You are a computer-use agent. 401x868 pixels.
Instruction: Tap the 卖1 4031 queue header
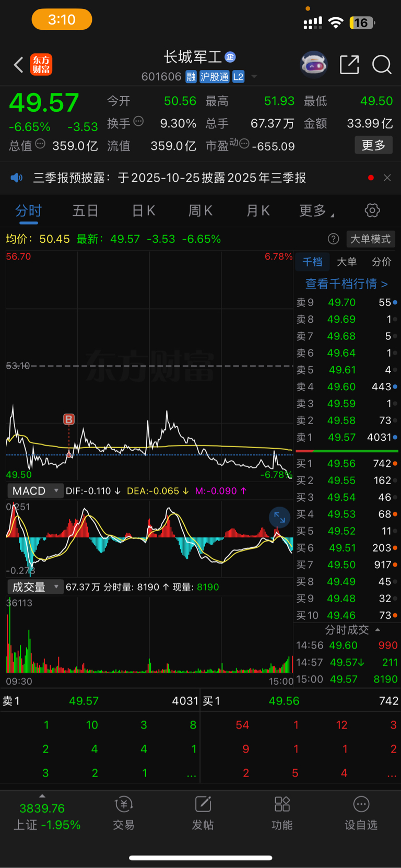[x=100, y=701]
